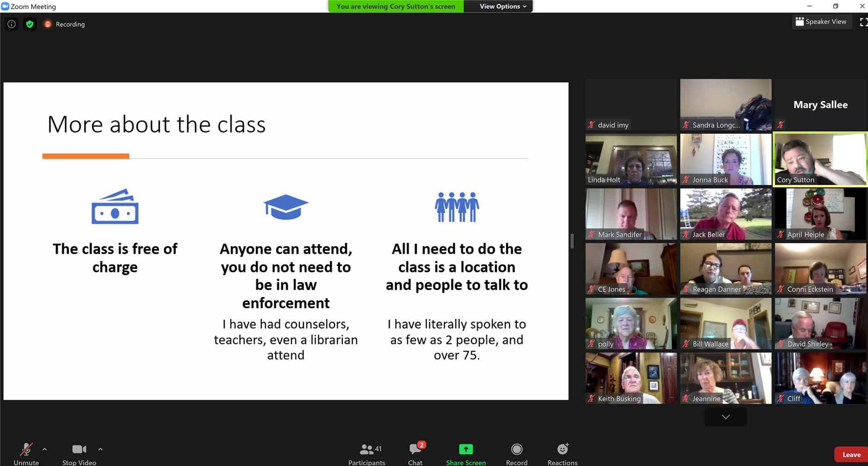
Task: Click the gallery panel resize handle
Action: pos(572,241)
